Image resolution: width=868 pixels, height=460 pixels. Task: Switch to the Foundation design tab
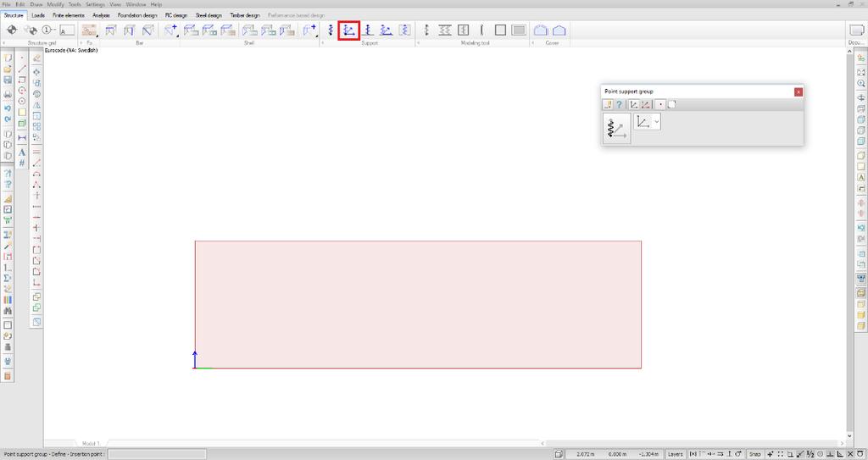[137, 15]
